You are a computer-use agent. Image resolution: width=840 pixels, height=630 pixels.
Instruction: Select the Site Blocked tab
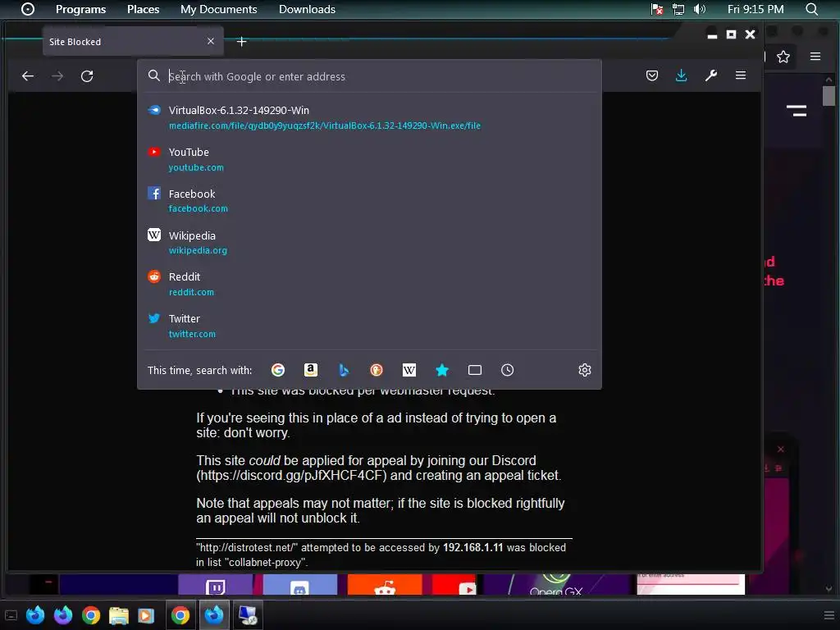133,42
